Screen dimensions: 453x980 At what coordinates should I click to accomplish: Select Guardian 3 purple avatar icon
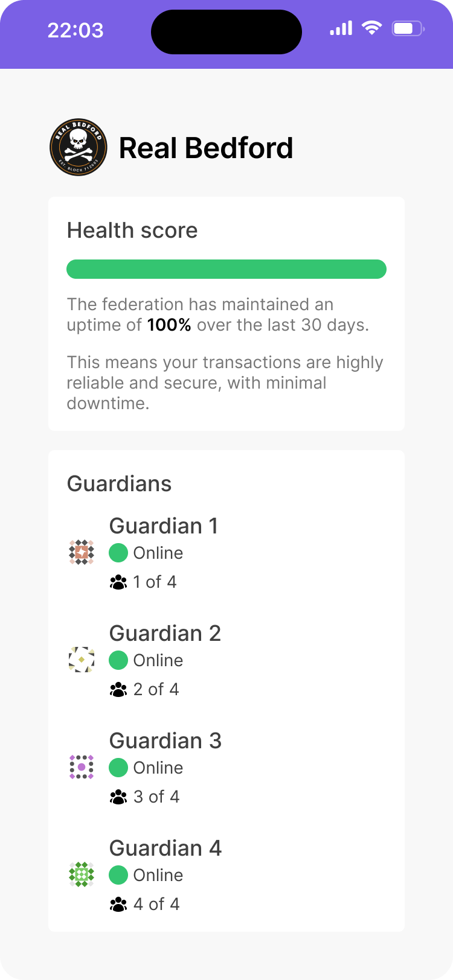pos(82,767)
